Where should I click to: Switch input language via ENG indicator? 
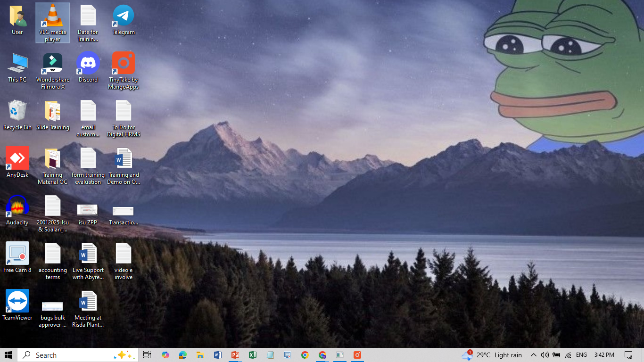581,354
